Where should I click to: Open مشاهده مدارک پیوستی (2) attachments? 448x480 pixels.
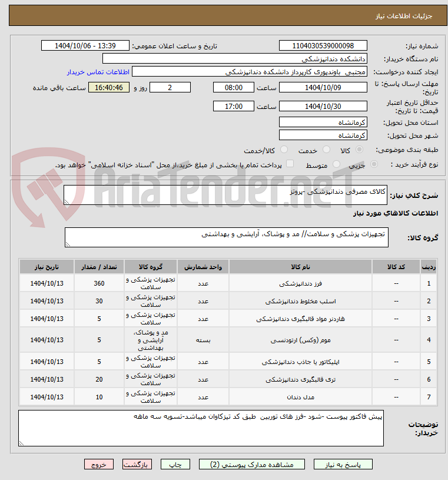(x=252, y=464)
